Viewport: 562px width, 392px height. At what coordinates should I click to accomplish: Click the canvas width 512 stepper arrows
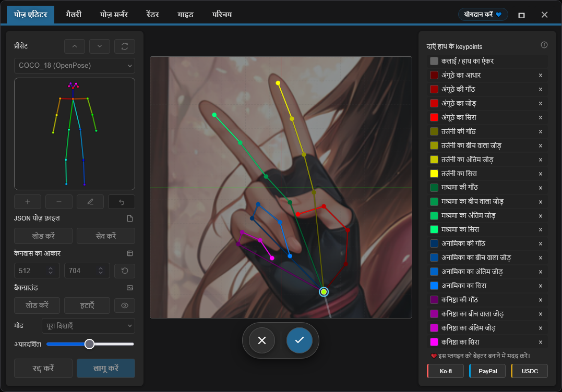click(51, 271)
